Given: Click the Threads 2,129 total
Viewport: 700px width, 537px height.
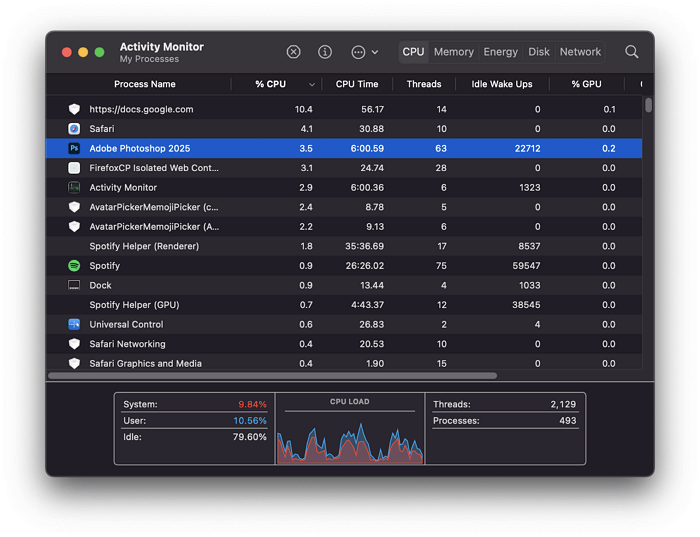Looking at the screenshot, I should point(563,404).
